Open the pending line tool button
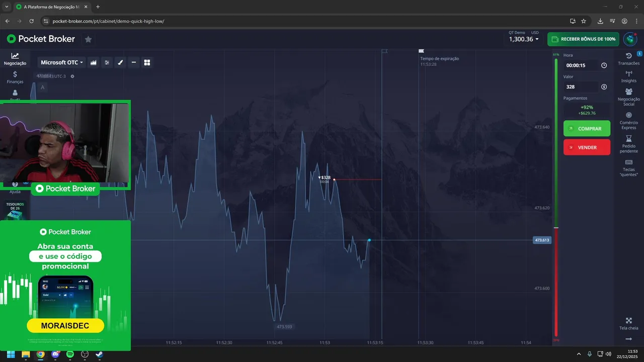 click(134, 62)
